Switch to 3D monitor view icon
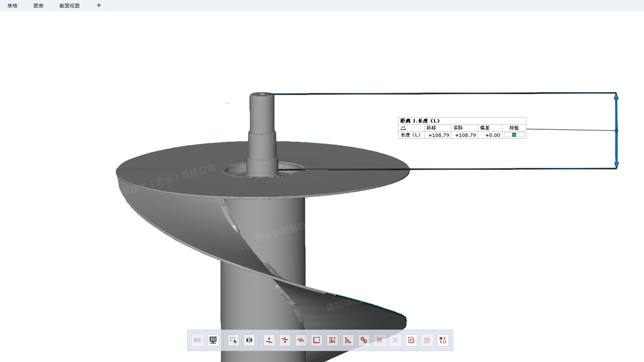Viewport: 644px width, 362px height. (213, 340)
